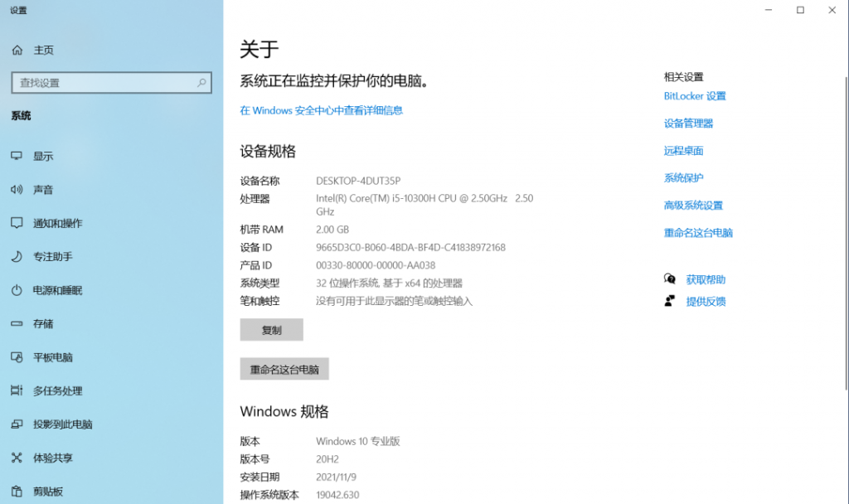This screenshot has height=504, width=849.
Task: Click the Tablet mode icon
Action: tap(17, 357)
